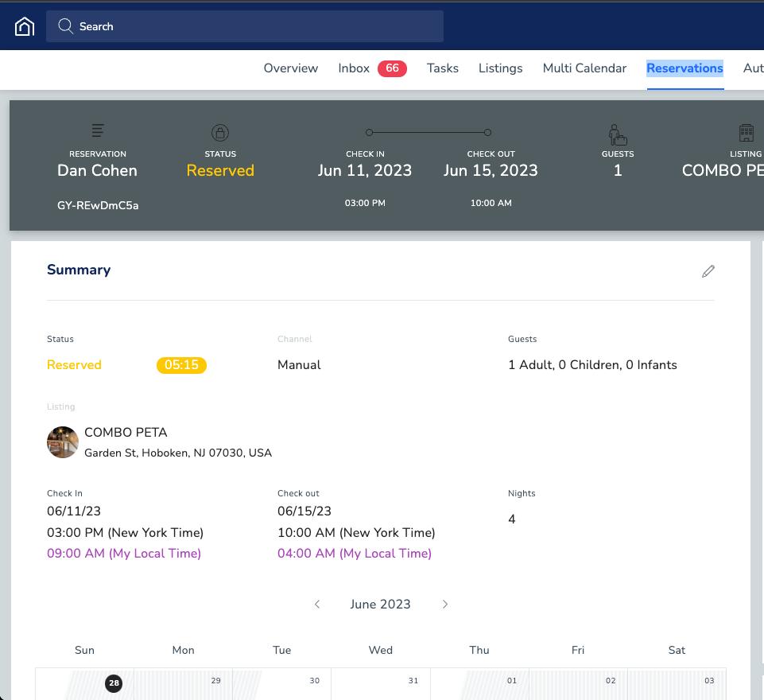Click the COMBO PETA listing name
This screenshot has width=764, height=700.
[x=126, y=433]
